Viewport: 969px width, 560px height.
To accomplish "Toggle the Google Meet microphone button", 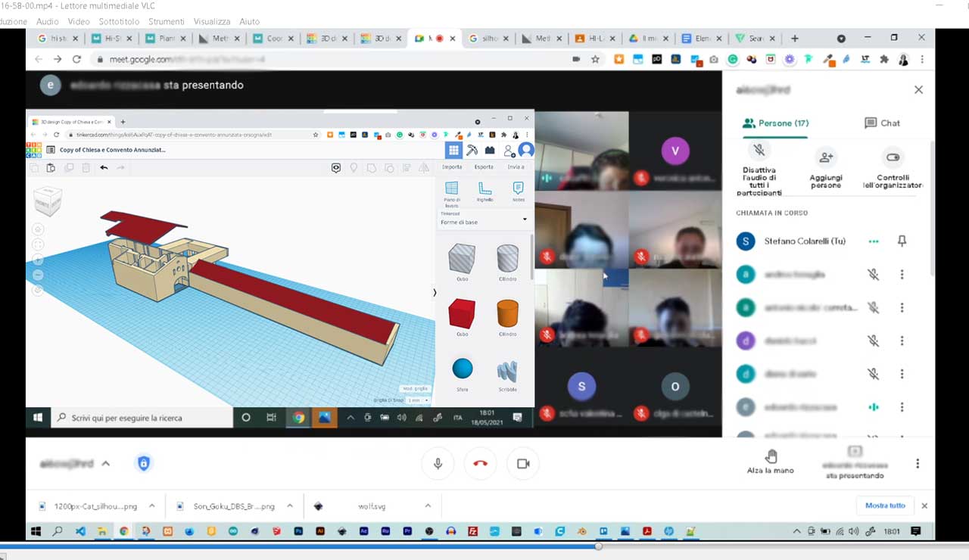I will (x=438, y=463).
